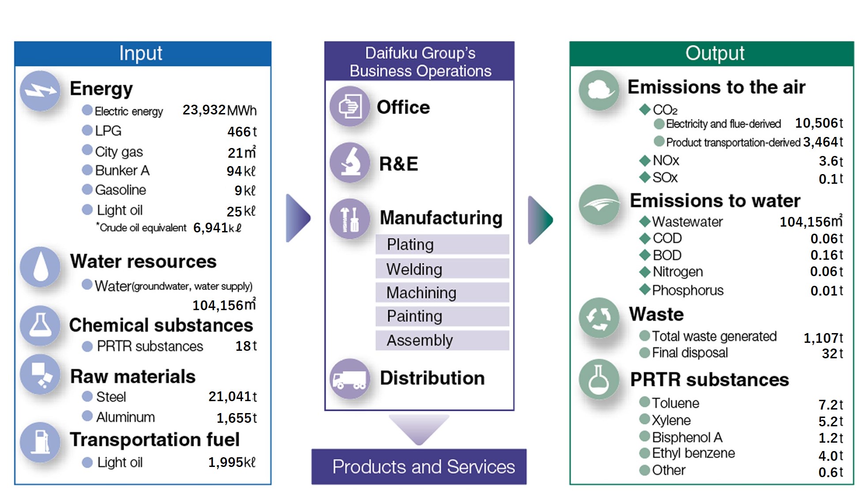This screenshot has width=868, height=497.
Task: Select the Daifuku Group's Business Operations header
Action: [419, 61]
